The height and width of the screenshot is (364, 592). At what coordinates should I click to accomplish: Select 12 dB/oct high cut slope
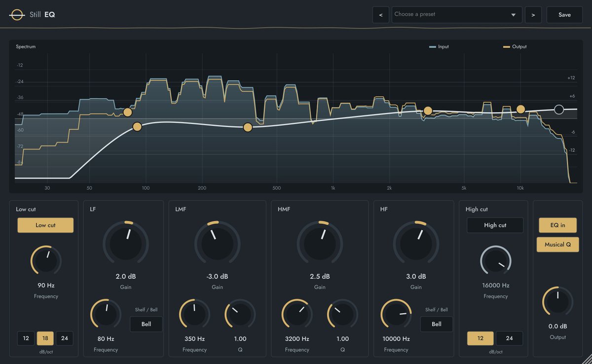click(x=481, y=338)
